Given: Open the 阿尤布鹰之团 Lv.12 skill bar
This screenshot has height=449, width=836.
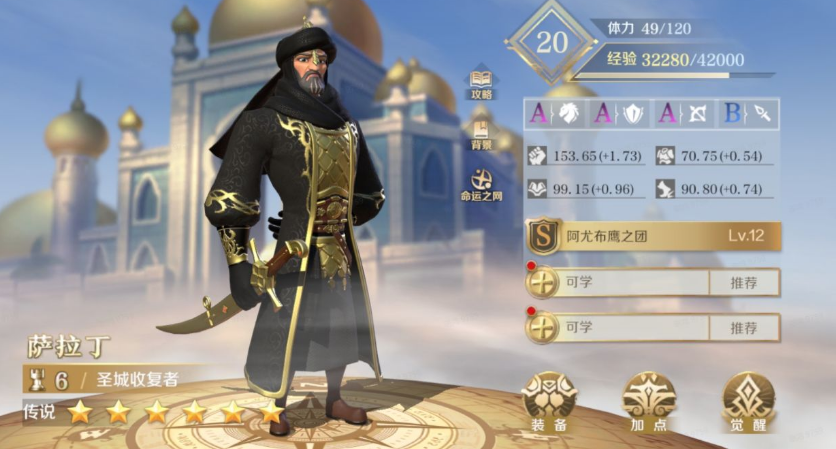Looking at the screenshot, I should tap(654, 236).
